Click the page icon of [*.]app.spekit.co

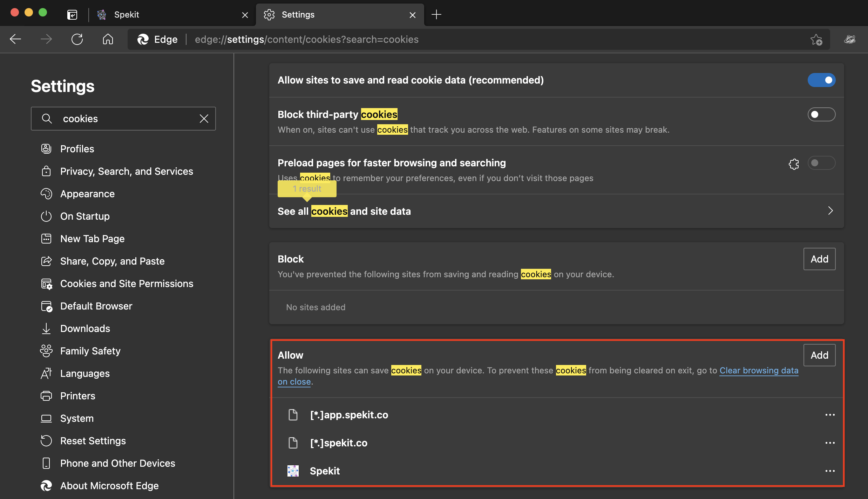293,415
